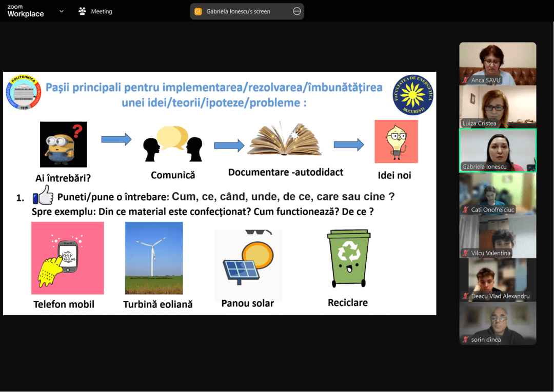Toggle Vilcu Valentina's muted microphone indicator

click(x=465, y=253)
